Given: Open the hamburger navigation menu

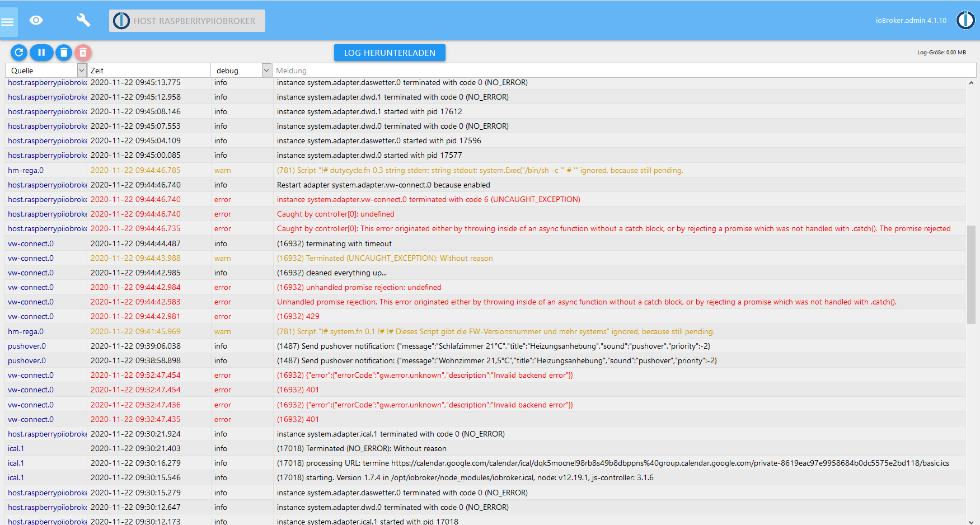Looking at the screenshot, I should (8, 22).
